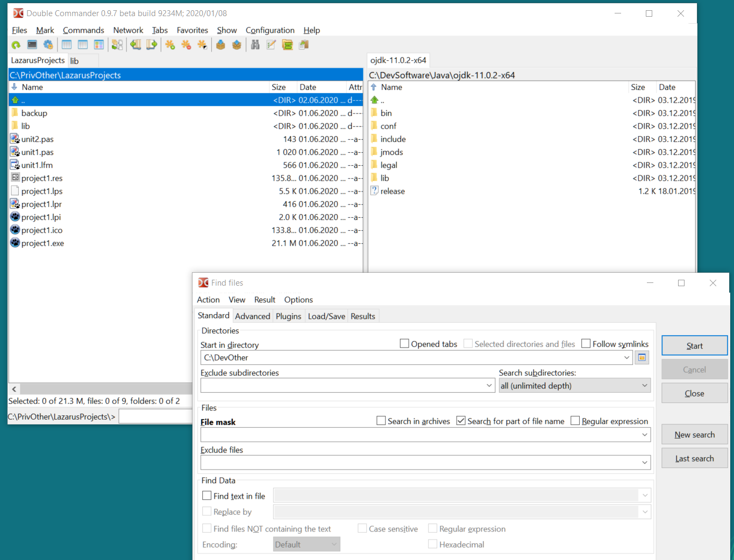This screenshot has height=560, width=734.
Task: Click the copy names clipboard toolbar icon
Action: [304, 45]
